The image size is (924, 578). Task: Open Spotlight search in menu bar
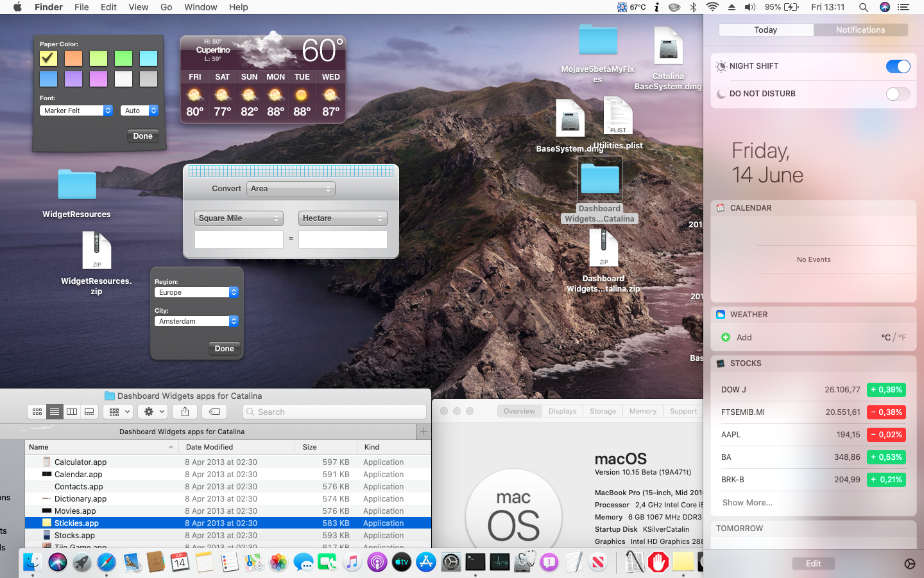pyautogui.click(x=864, y=7)
